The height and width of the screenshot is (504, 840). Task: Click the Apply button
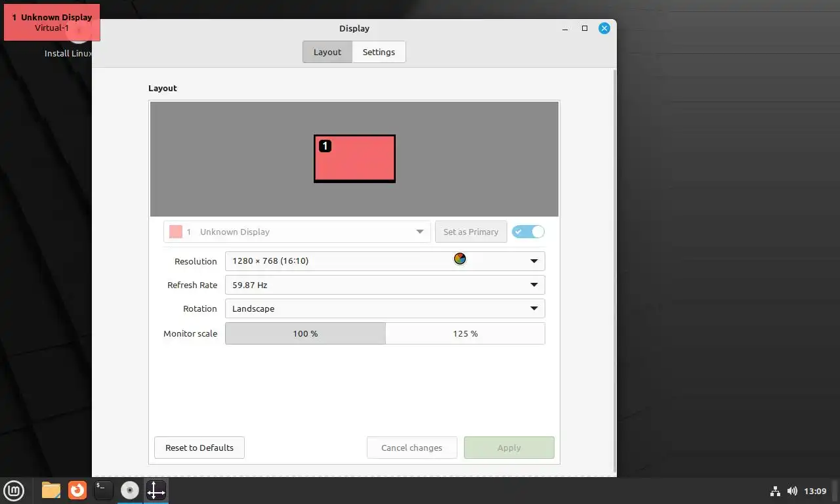(509, 448)
